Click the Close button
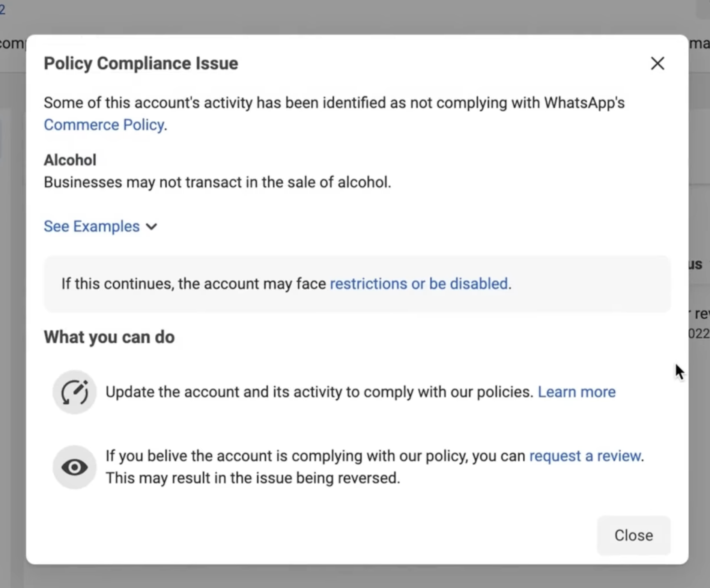Image resolution: width=710 pixels, height=588 pixels. 633,535
